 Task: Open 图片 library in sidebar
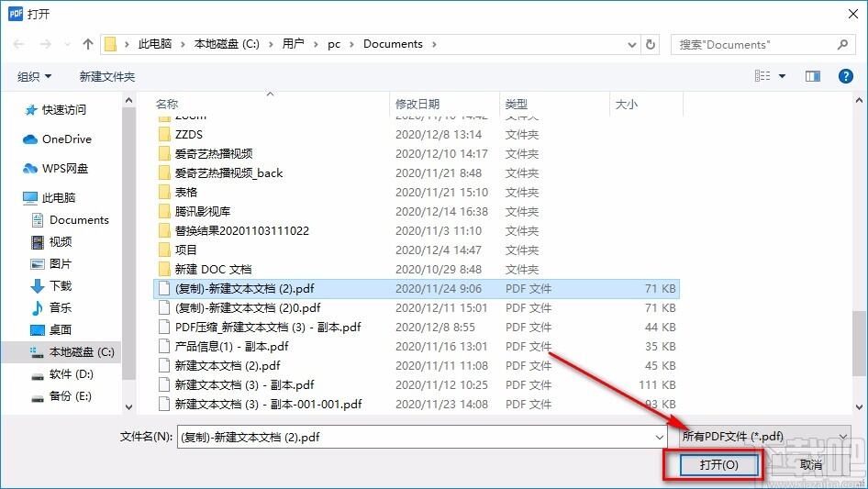[x=51, y=263]
